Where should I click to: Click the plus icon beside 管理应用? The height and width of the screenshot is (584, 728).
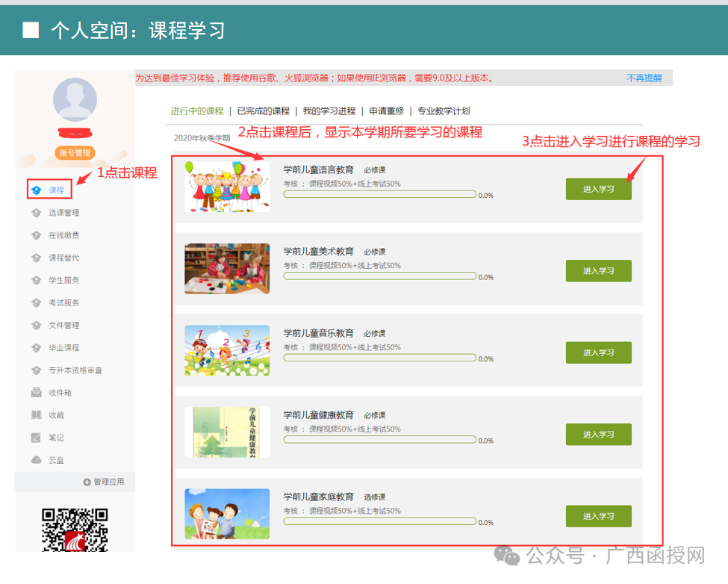pyautogui.click(x=87, y=482)
